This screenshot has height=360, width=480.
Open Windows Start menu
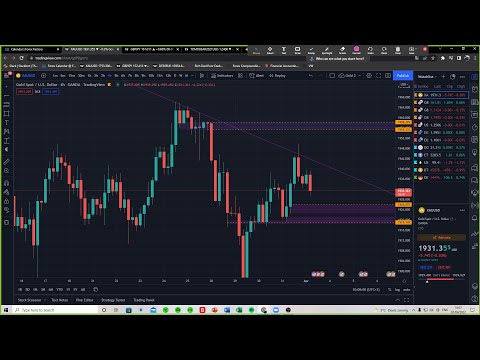pyautogui.click(x=6, y=310)
